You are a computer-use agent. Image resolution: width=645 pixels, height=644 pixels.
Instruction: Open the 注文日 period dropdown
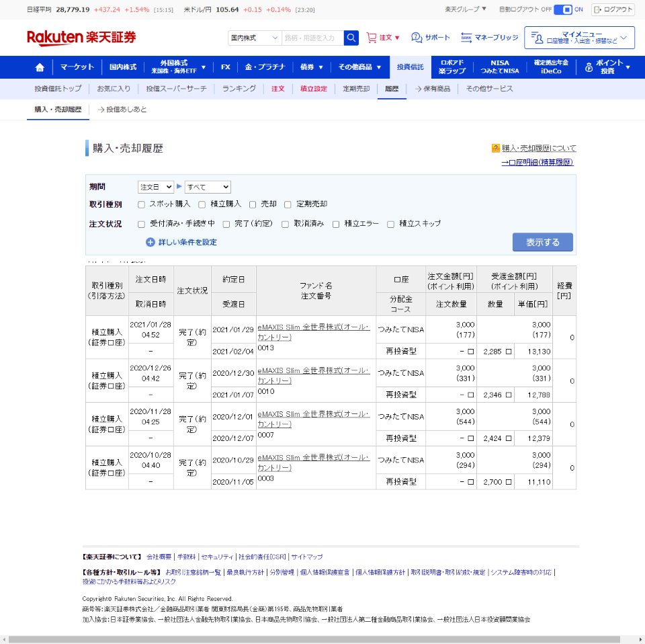[x=156, y=187]
